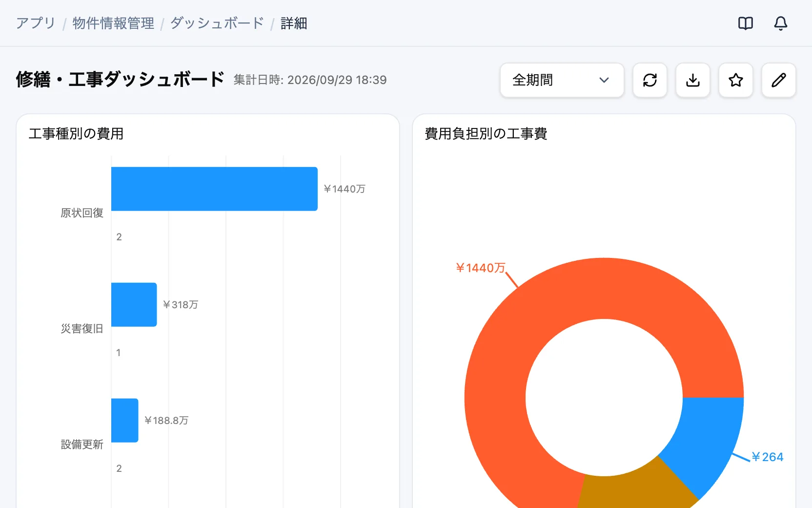Click the 災害復旧 bar in chart
The width and height of the screenshot is (812, 508).
(134, 305)
